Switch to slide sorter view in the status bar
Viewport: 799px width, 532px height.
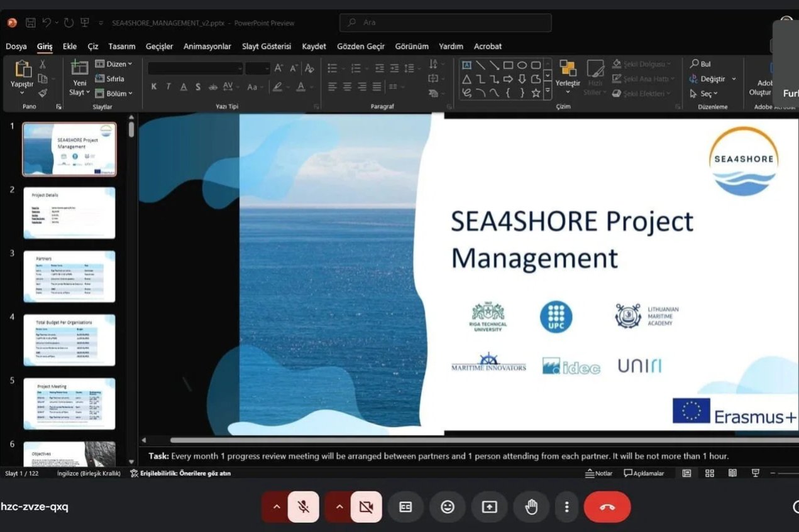pyautogui.click(x=710, y=473)
